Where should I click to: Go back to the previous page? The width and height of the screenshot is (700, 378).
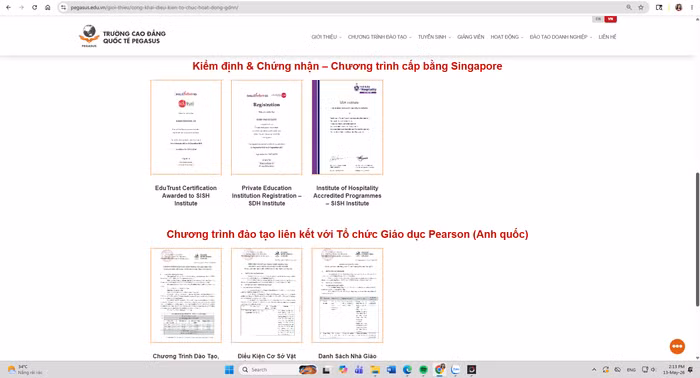(8, 7)
